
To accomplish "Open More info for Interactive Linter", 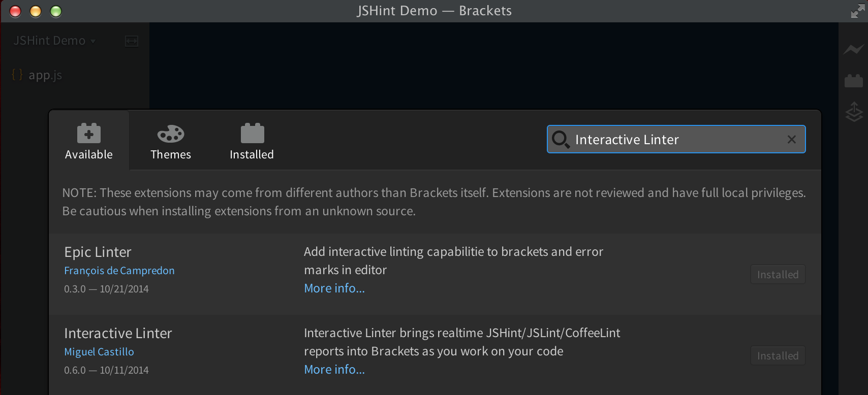I will [x=334, y=370].
